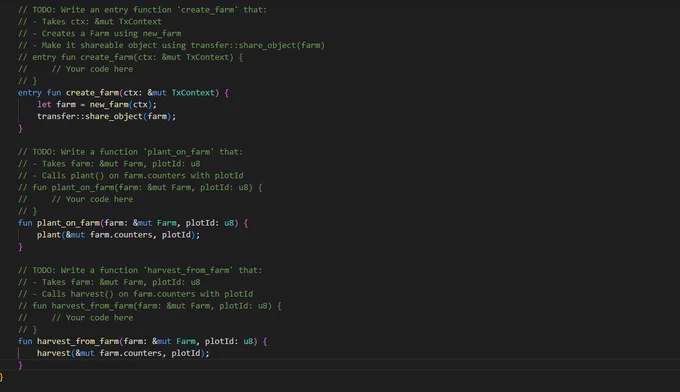The width and height of the screenshot is (680, 392).
Task: Click the closing brace of create_farm
Action: click(20, 128)
